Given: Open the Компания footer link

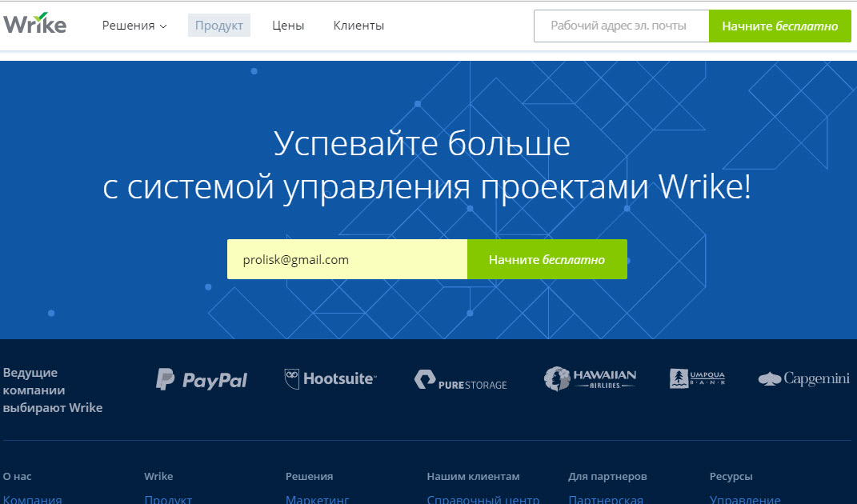Looking at the screenshot, I should 32,499.
